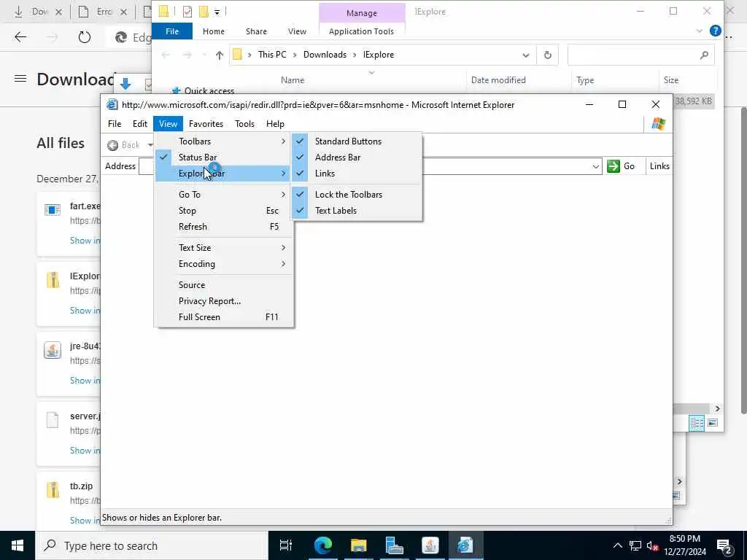Select Stop in the View menu

click(x=223, y=211)
